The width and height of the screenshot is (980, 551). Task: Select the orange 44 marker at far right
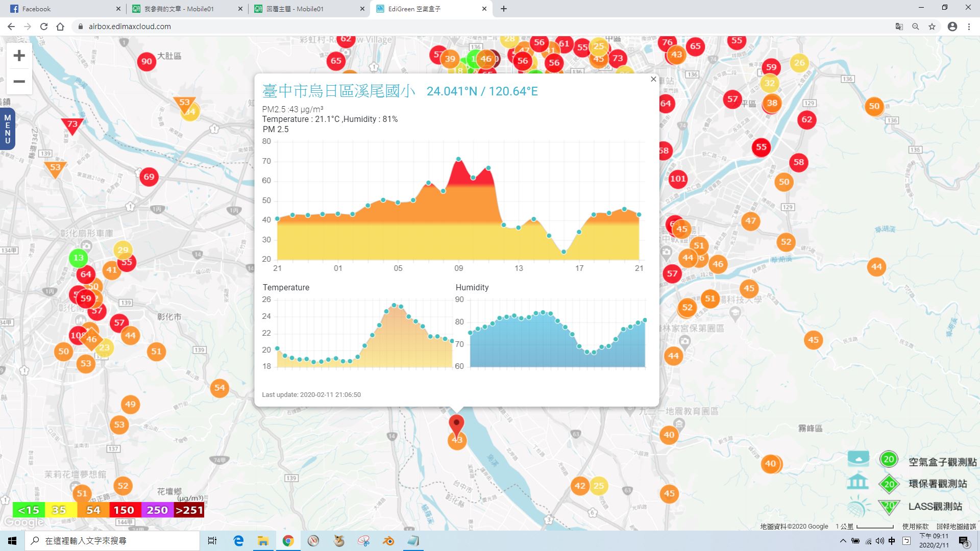coord(876,266)
